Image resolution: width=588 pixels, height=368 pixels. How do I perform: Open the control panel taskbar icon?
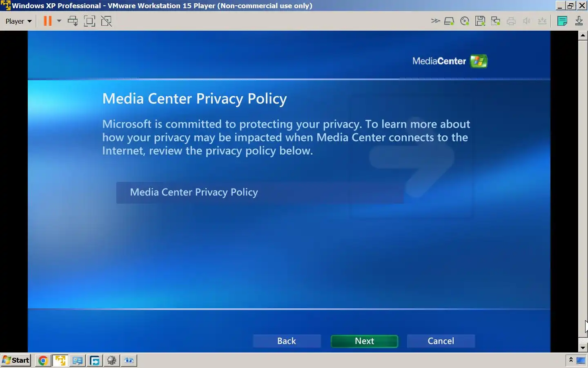pyautogui.click(x=77, y=360)
